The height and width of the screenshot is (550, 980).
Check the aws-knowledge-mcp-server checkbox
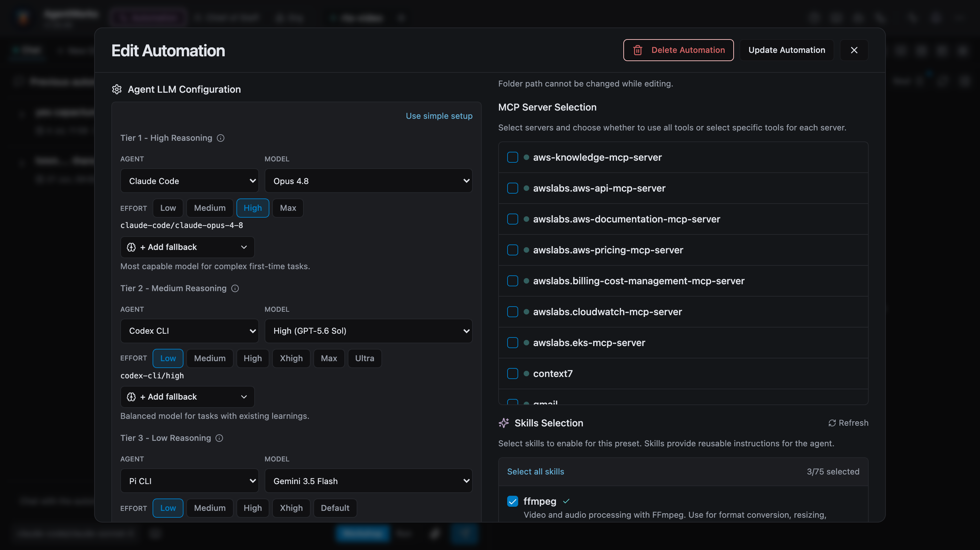512,157
